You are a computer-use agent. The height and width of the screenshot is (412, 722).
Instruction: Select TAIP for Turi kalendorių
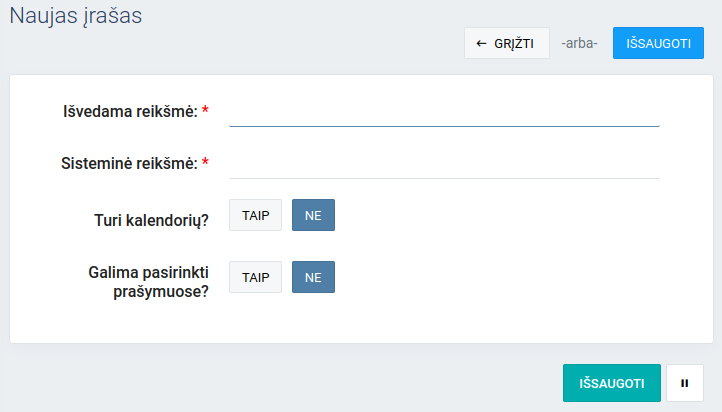coord(255,215)
